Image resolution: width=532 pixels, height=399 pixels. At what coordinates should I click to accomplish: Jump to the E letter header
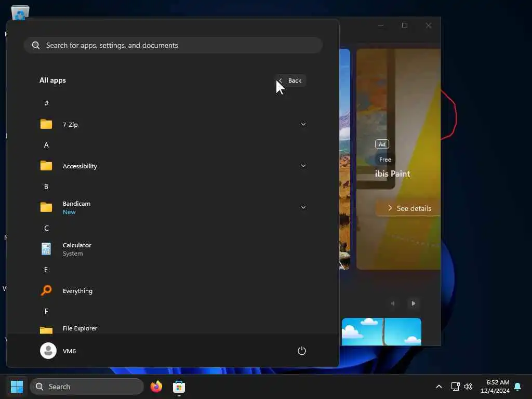(46, 270)
